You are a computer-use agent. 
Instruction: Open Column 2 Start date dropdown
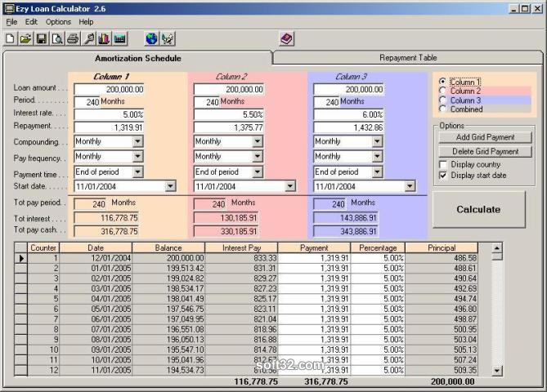point(290,186)
